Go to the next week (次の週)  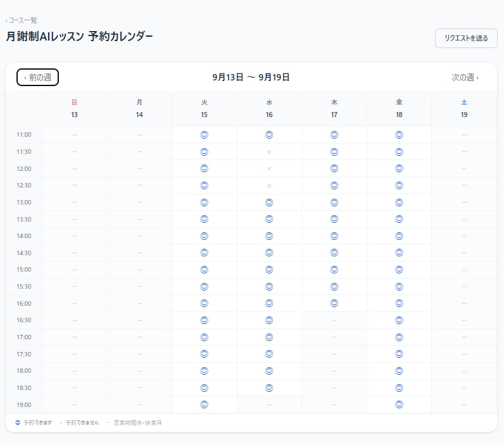click(x=465, y=77)
